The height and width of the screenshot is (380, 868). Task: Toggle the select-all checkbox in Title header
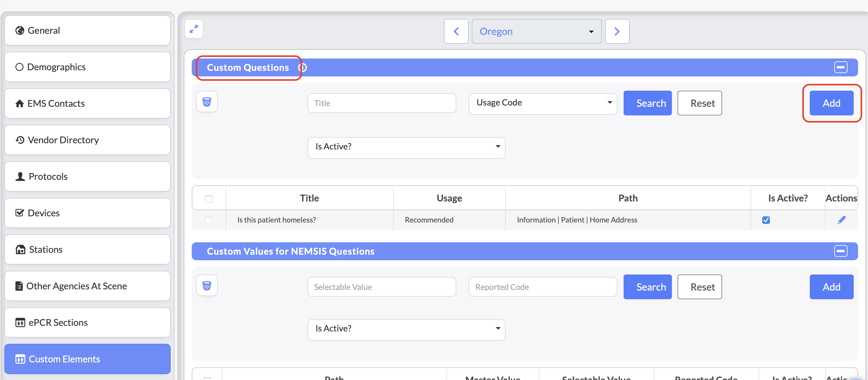point(208,199)
